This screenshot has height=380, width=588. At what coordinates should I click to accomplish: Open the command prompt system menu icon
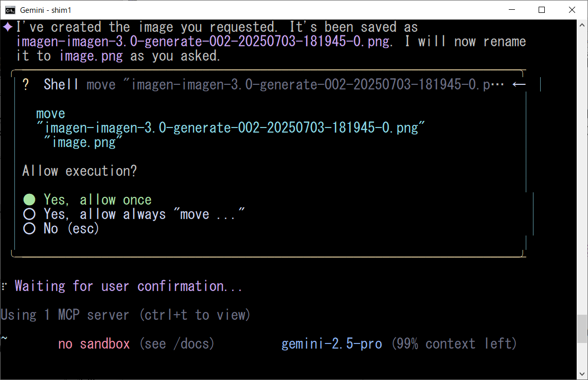pyautogui.click(x=10, y=10)
